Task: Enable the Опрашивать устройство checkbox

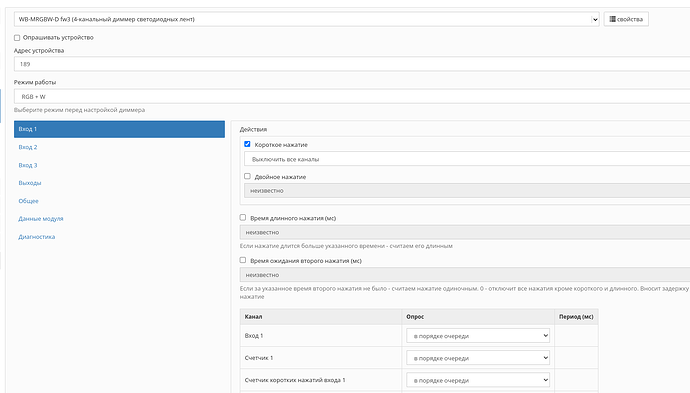Action: point(17,38)
